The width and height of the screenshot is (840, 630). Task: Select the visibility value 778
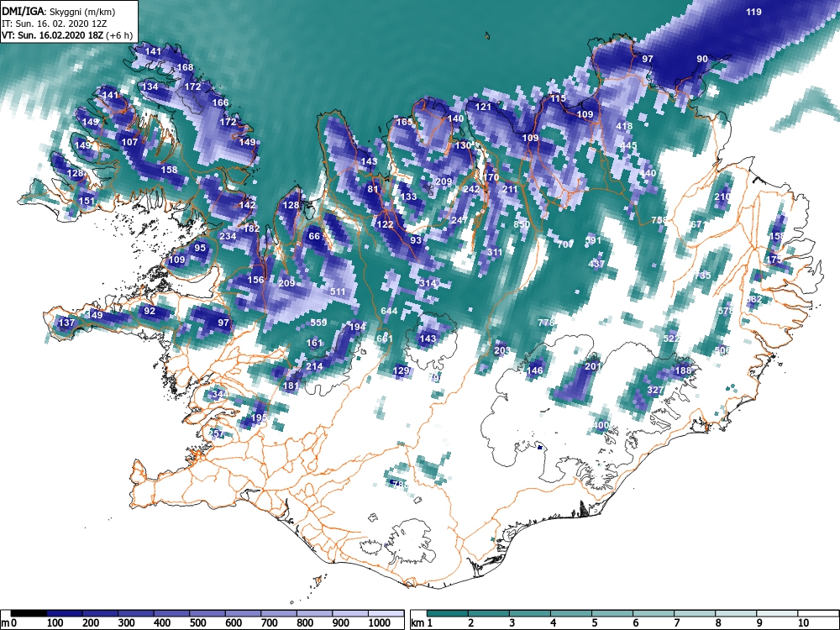546,323
